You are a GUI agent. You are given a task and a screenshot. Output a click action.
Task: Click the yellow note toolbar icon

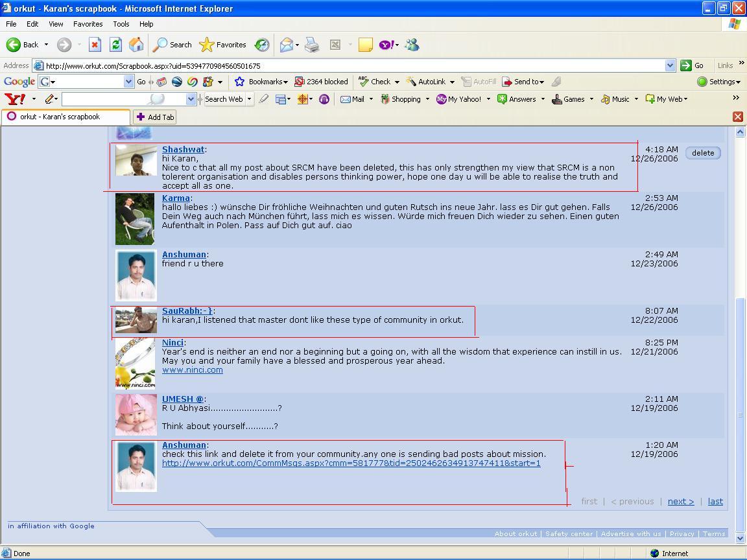pyautogui.click(x=366, y=45)
